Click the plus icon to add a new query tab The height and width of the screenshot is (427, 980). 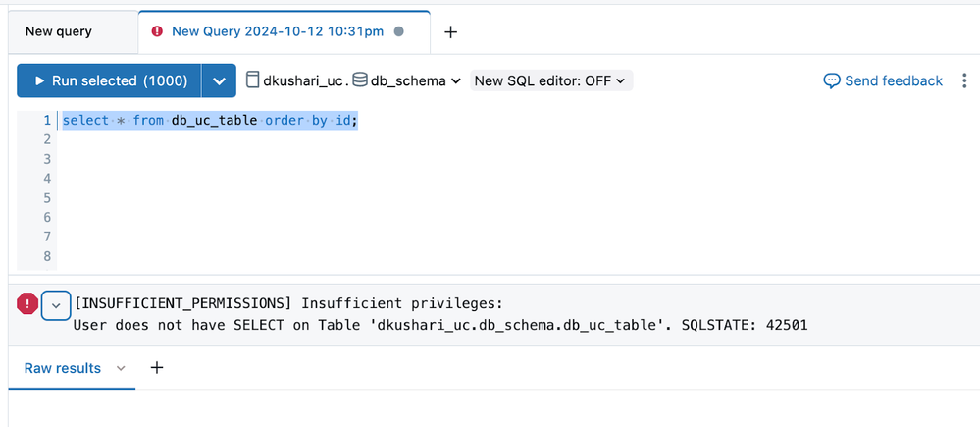coord(451,31)
